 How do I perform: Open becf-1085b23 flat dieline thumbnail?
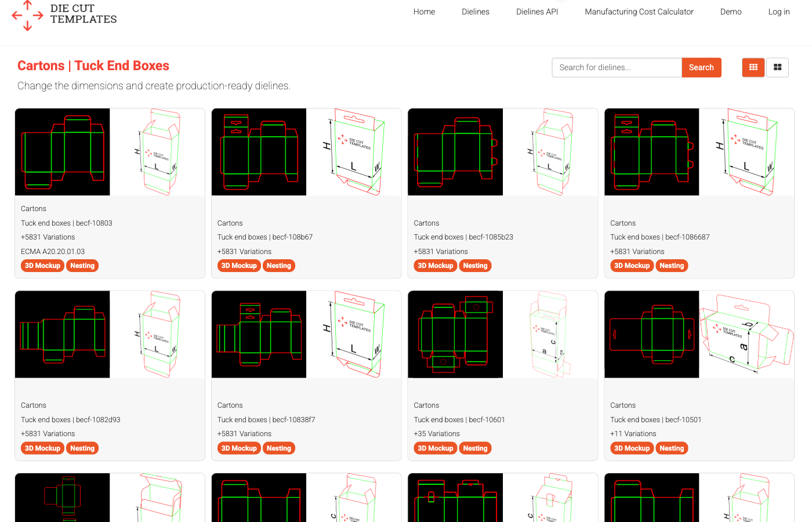tap(456, 152)
